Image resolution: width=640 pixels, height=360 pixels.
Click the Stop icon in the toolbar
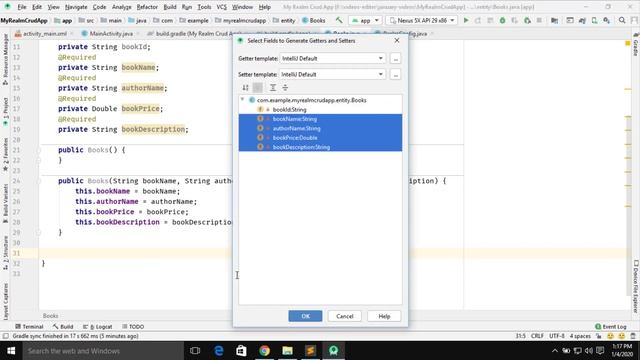pos(539,20)
